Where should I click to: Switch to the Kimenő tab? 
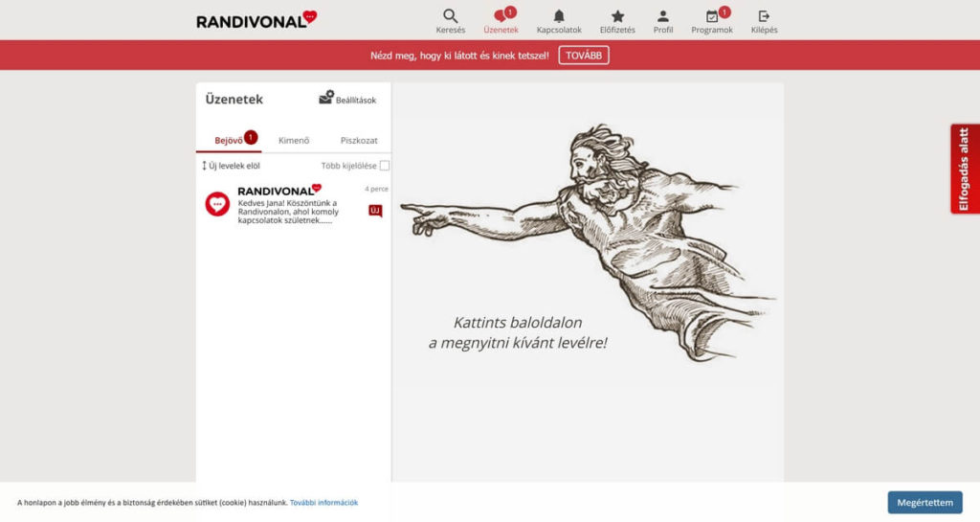coord(294,140)
